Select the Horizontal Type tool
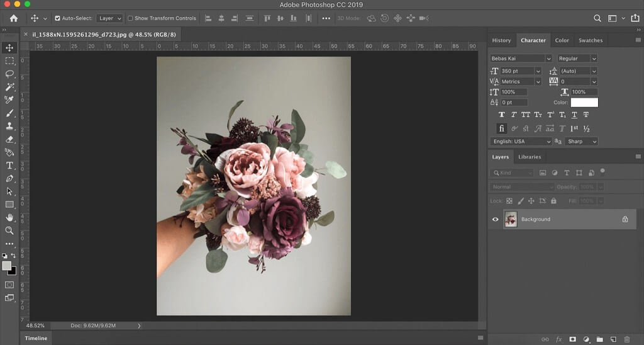The width and height of the screenshot is (644, 345). coord(9,166)
